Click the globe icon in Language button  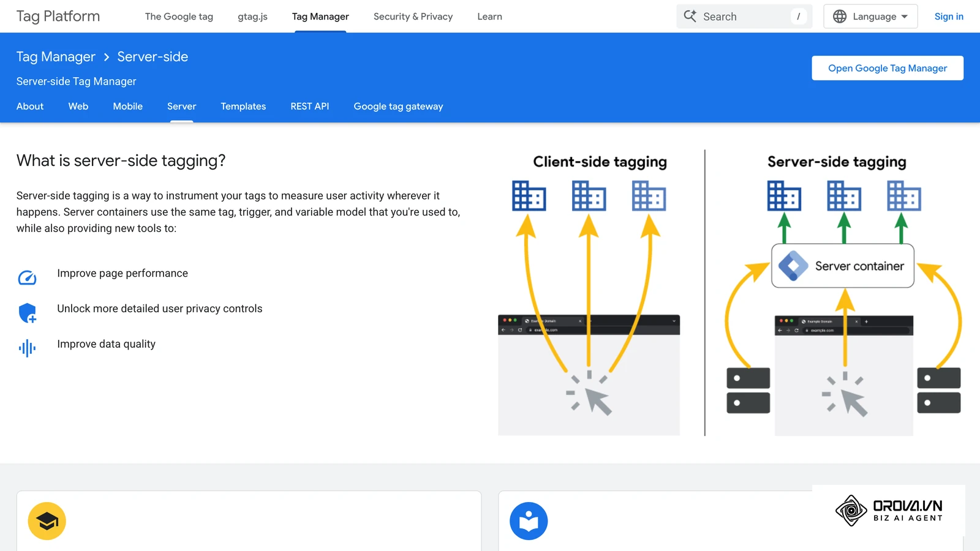tap(840, 17)
